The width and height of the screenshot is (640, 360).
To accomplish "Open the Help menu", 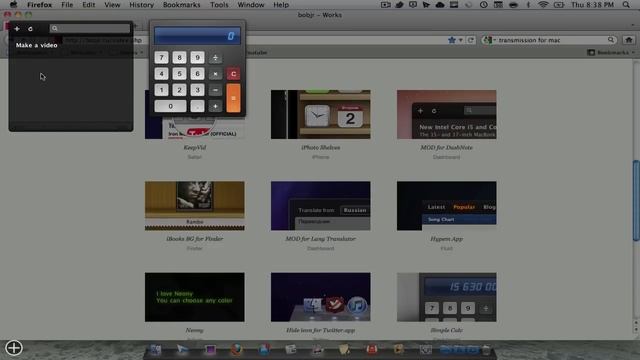I will click(x=281, y=5).
